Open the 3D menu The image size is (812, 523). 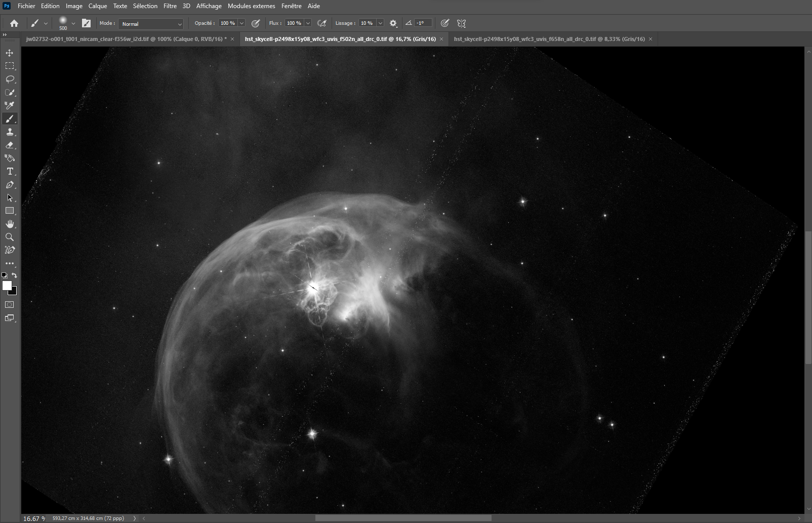pos(186,6)
